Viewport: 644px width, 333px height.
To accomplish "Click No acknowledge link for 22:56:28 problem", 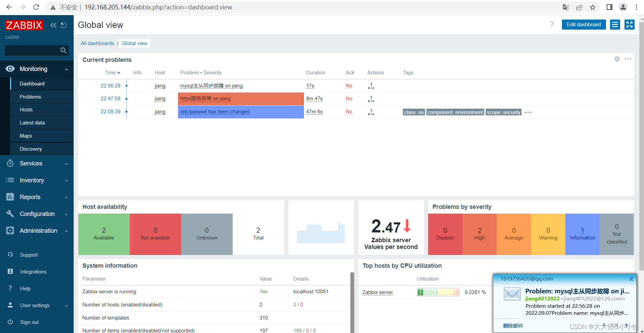I will 349,86.
